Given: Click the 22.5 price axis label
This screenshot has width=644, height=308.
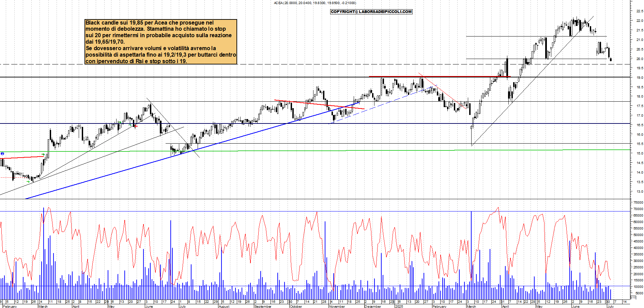Looking at the screenshot, I should [x=640, y=11].
